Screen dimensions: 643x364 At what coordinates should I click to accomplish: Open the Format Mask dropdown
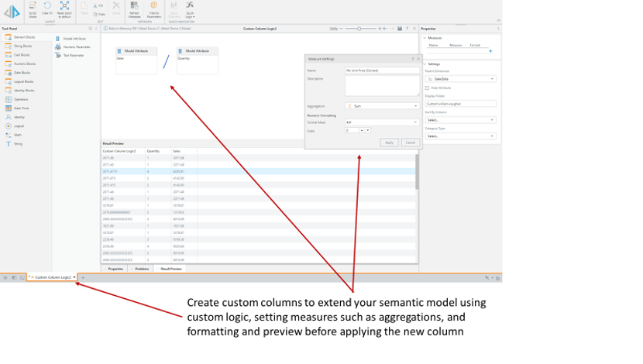[382, 122]
